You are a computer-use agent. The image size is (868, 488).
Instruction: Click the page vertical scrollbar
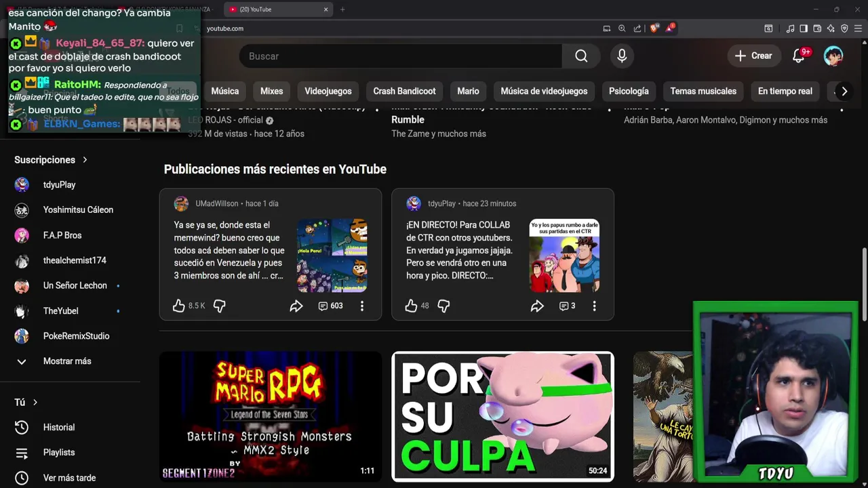click(864, 285)
